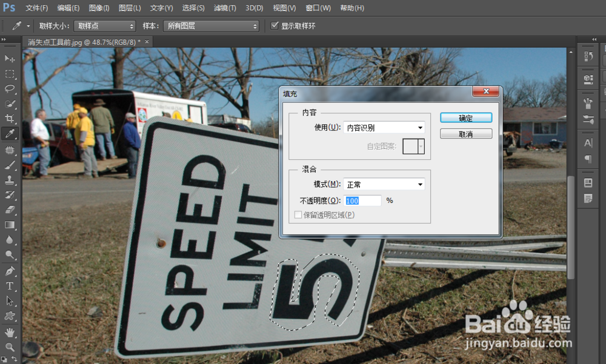Select the Lasso tool
This screenshot has height=364, width=606.
(x=10, y=88)
